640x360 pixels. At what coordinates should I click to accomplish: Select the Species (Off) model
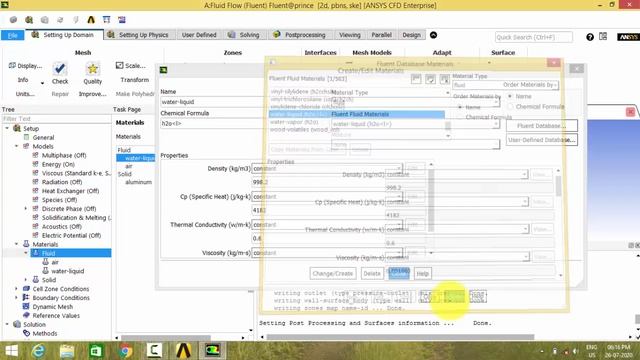tap(59, 200)
